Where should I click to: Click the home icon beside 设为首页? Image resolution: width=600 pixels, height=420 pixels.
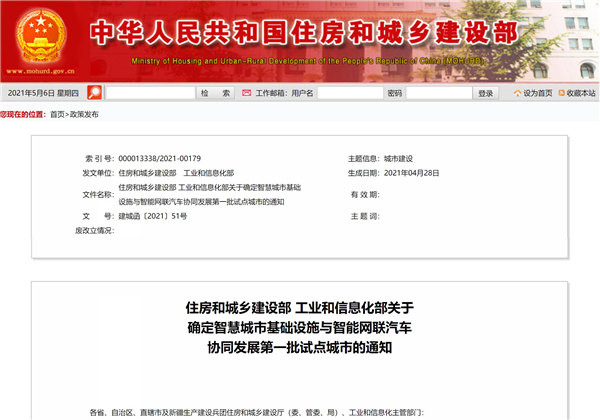[x=517, y=93]
